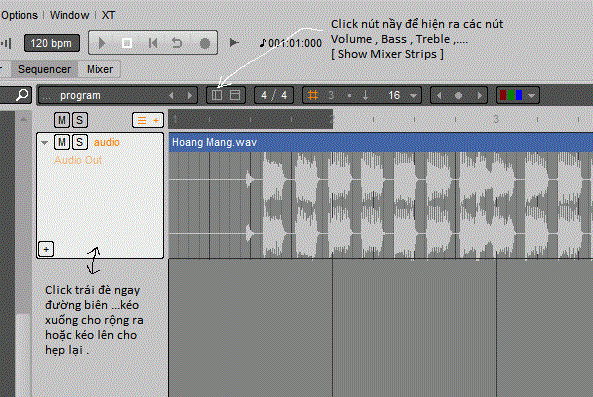The width and height of the screenshot is (593, 397).
Task: Open the Window menu
Action: pyautogui.click(x=70, y=15)
